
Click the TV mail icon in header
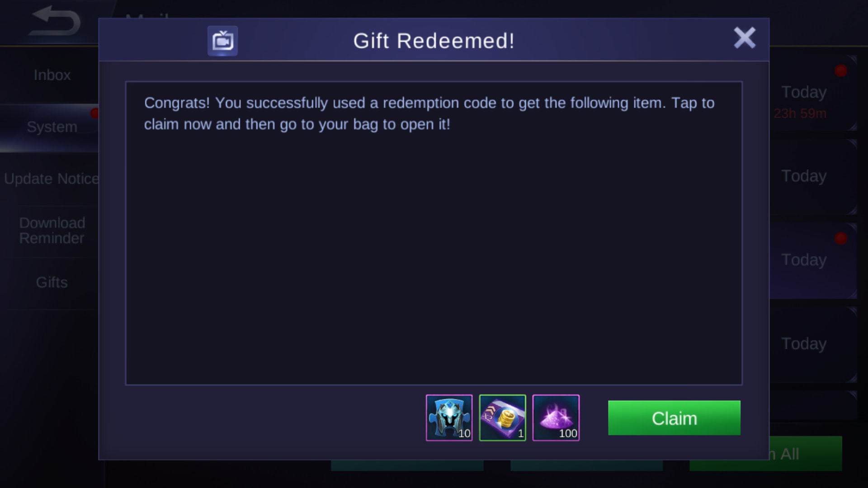(x=222, y=41)
